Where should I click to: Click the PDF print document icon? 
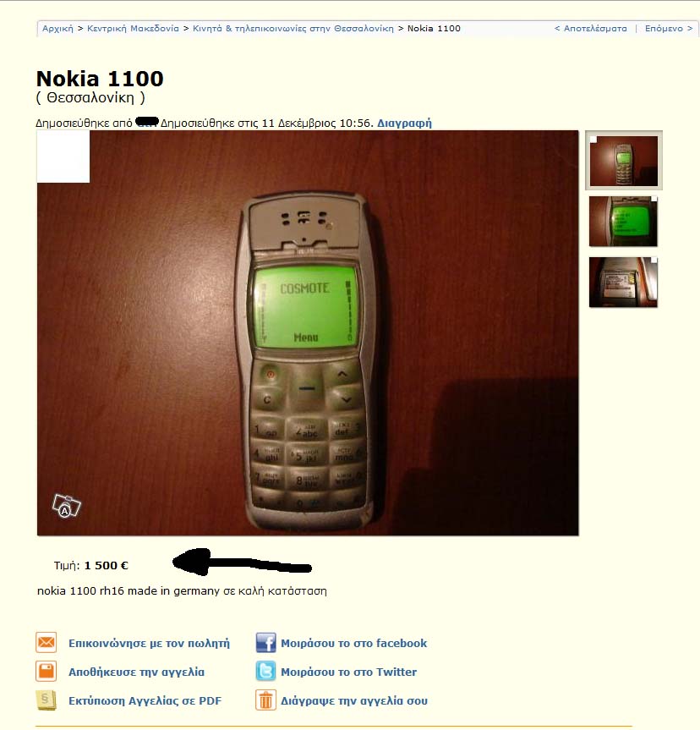[46, 700]
